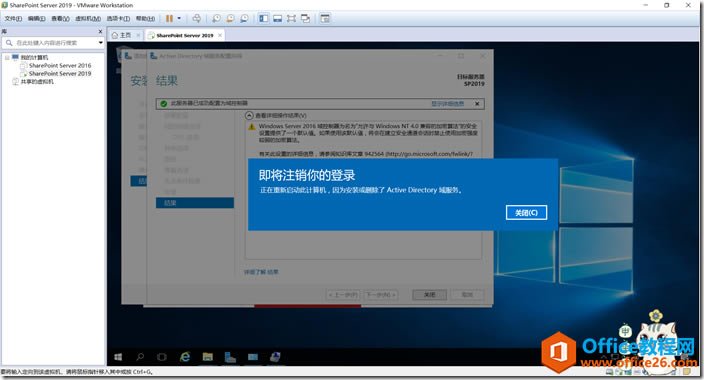
Task: Close the SharePoint Server 2019 tab
Action: 220,35
